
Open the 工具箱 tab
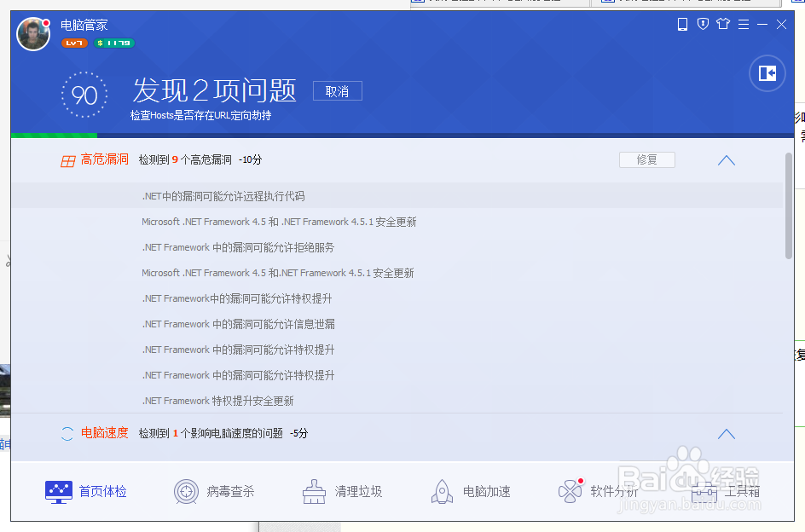726,491
